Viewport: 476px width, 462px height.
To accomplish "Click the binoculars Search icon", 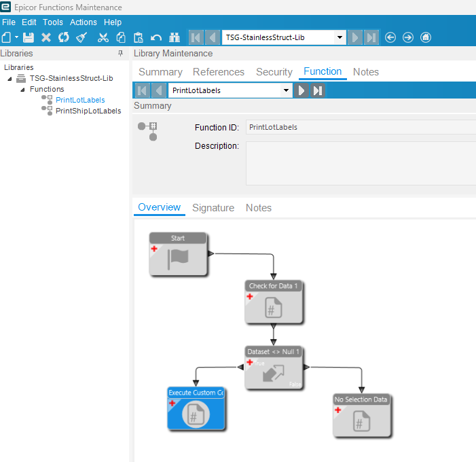I will tap(175, 37).
